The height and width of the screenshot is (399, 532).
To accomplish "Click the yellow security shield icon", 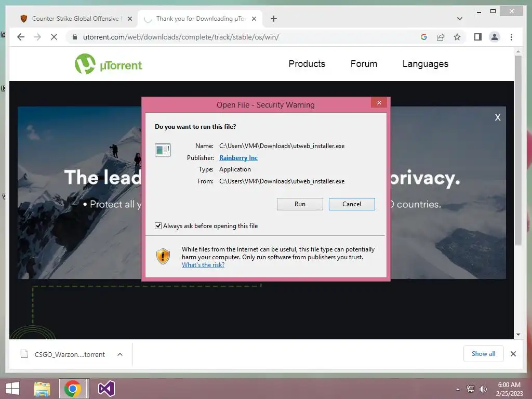I will click(x=163, y=257).
